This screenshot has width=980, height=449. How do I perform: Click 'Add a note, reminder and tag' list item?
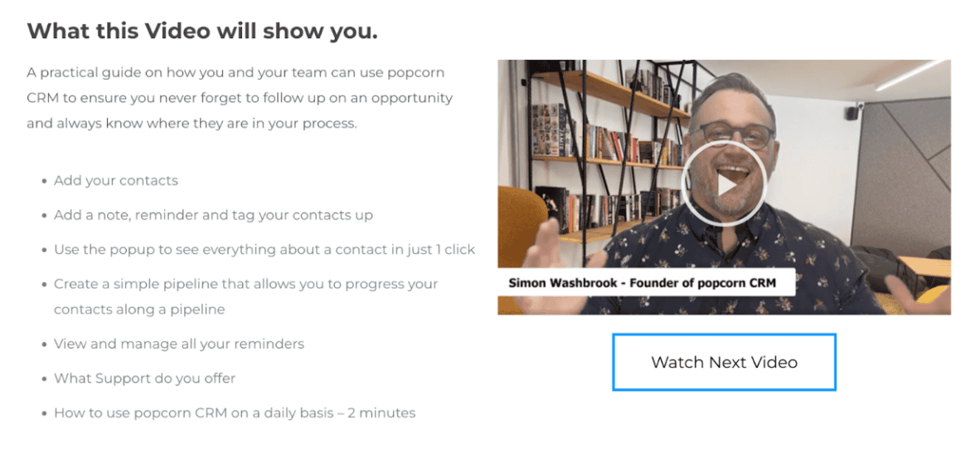(213, 215)
